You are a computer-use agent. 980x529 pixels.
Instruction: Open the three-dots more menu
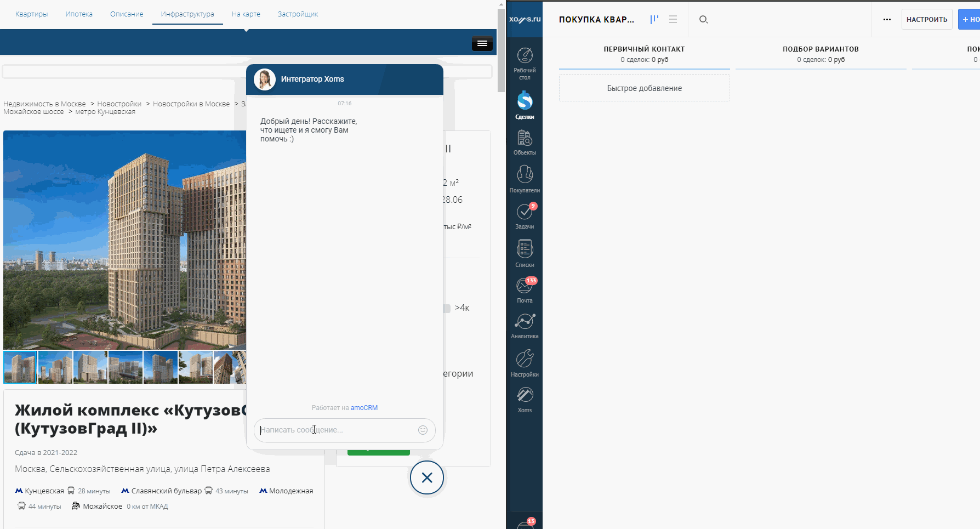click(887, 19)
